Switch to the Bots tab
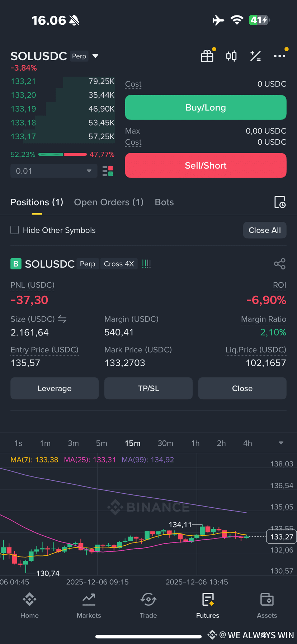The width and height of the screenshot is (297, 644). click(164, 202)
